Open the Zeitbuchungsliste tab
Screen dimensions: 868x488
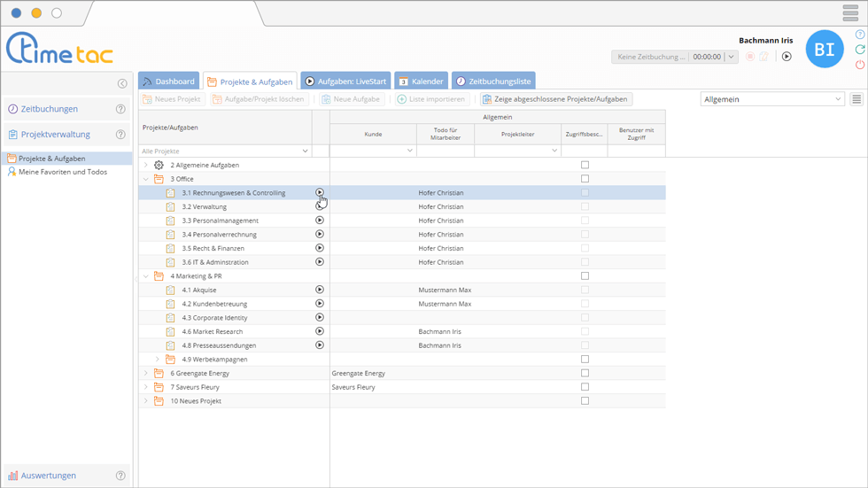point(493,81)
